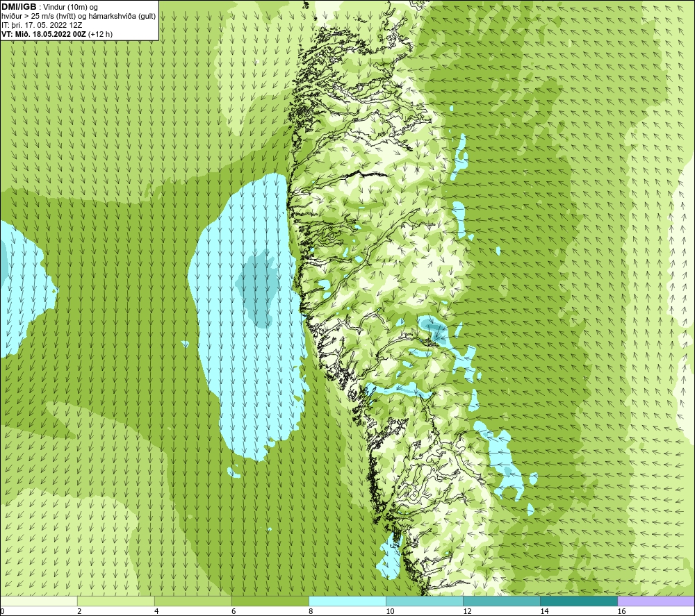Click the legend value '14'
Image resolution: width=695 pixels, height=616 pixels.
pyautogui.click(x=544, y=611)
